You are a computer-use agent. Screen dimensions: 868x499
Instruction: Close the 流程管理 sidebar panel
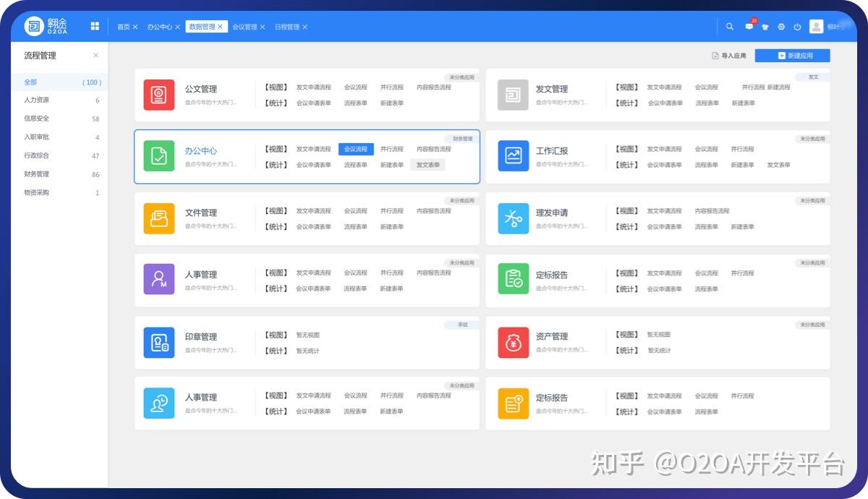[96, 56]
